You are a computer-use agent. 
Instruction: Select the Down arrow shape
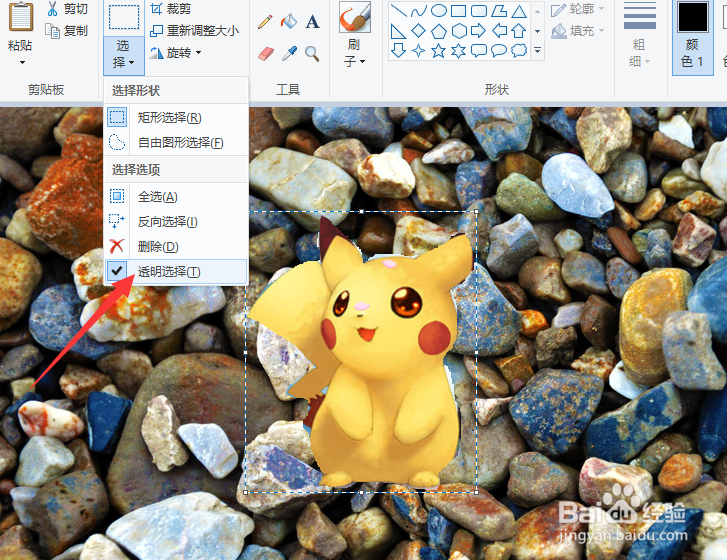pyautogui.click(x=398, y=51)
